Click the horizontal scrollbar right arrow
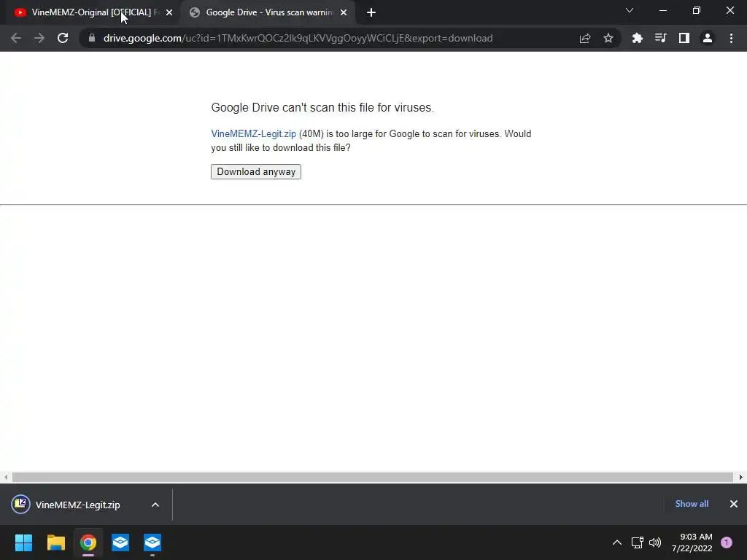747x560 pixels. click(741, 477)
